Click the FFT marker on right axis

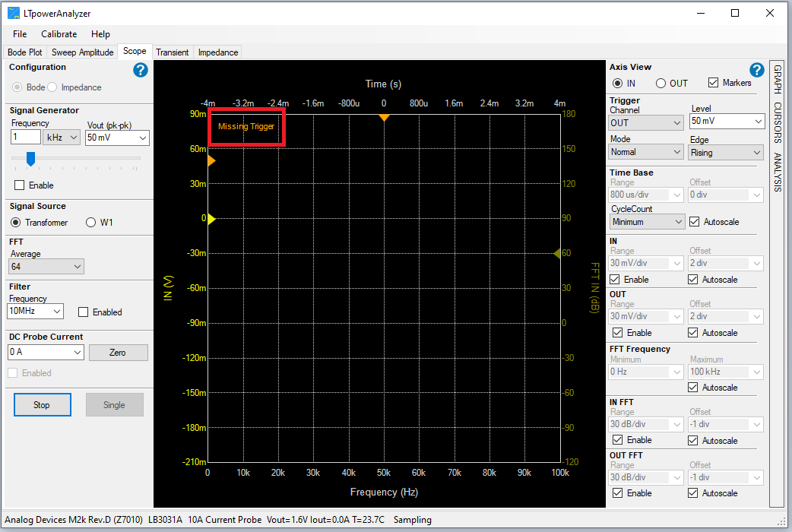(x=556, y=254)
